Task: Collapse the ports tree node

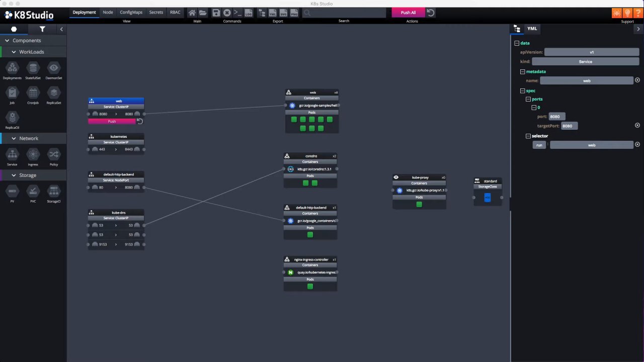Action: pos(528,99)
